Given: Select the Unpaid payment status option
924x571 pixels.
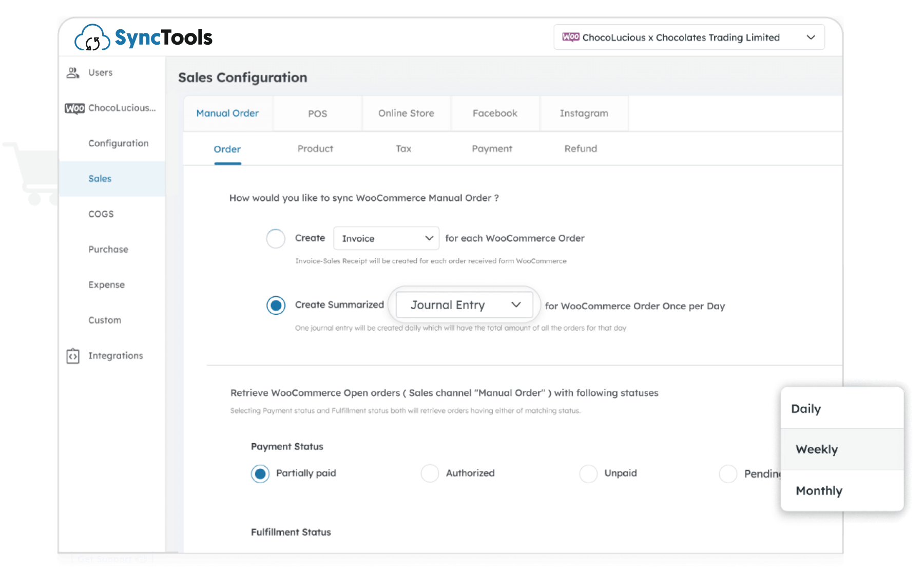Looking at the screenshot, I should 588,473.
